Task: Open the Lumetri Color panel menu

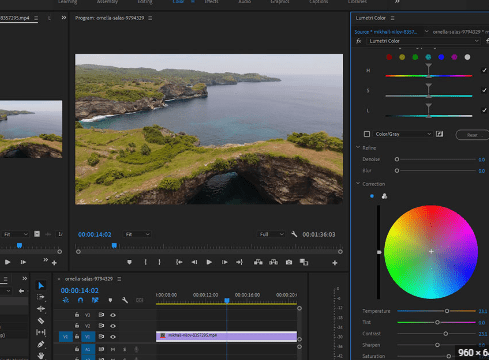Action: pyautogui.click(x=392, y=18)
